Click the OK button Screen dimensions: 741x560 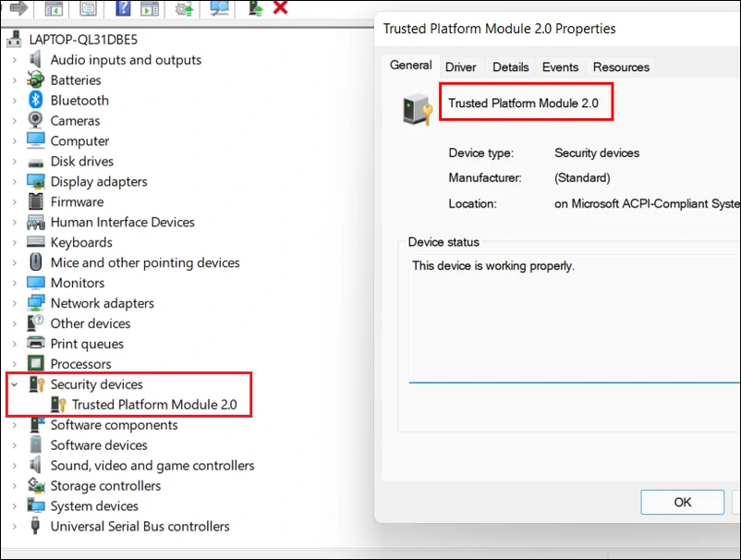682,502
